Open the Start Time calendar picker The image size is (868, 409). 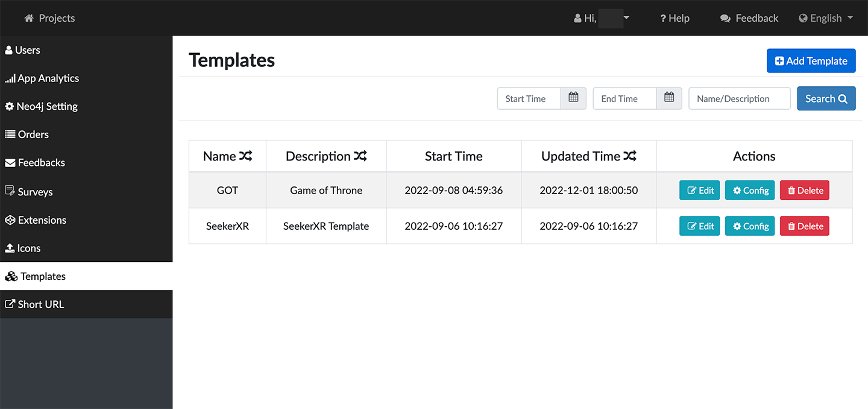[573, 98]
